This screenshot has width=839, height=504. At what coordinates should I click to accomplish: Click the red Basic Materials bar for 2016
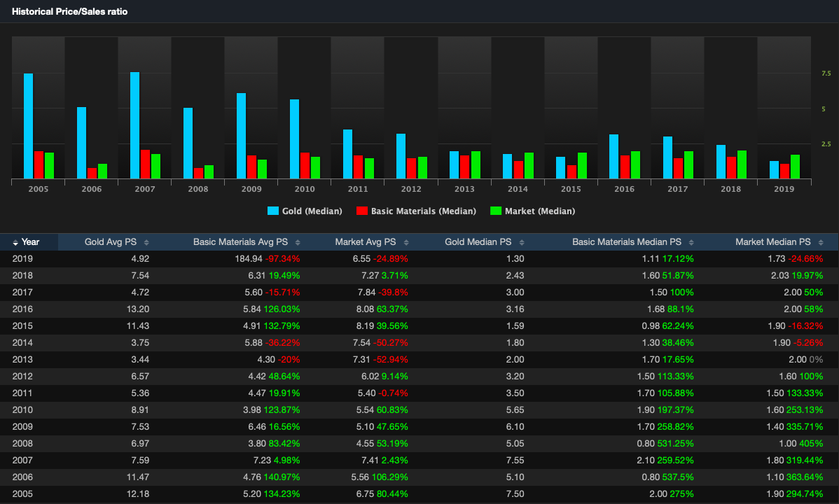tap(625, 167)
